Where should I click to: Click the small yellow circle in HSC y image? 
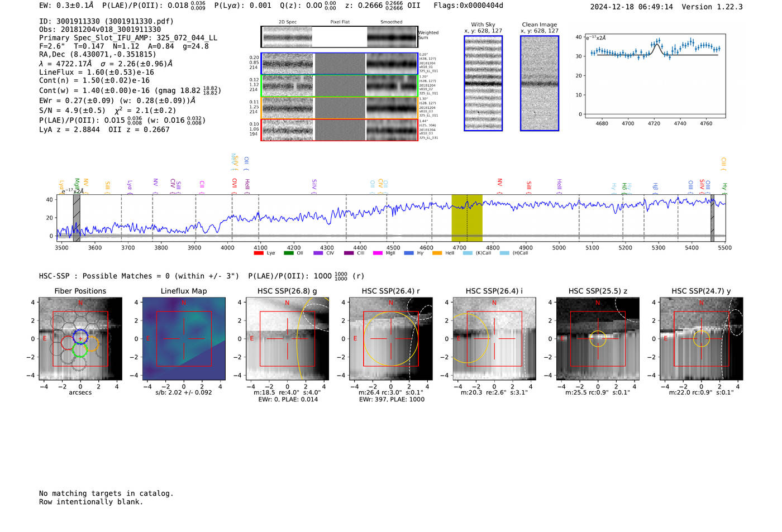tap(702, 338)
